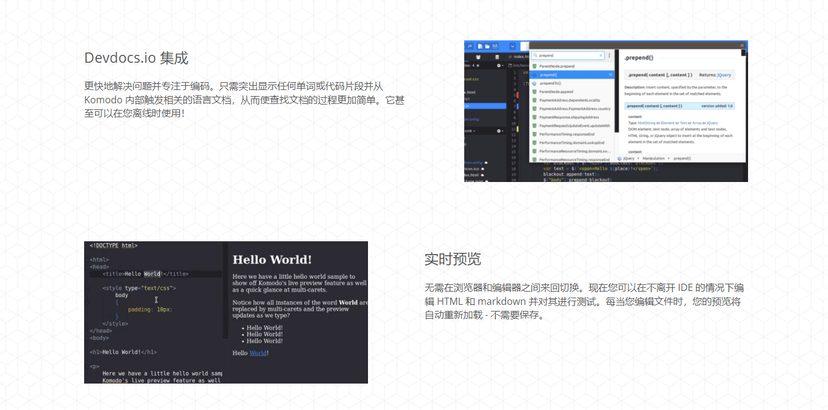Viewport: 828px width, 410px height.
Task: Click the new file icon in Komodo toolbar
Action: 480,46
